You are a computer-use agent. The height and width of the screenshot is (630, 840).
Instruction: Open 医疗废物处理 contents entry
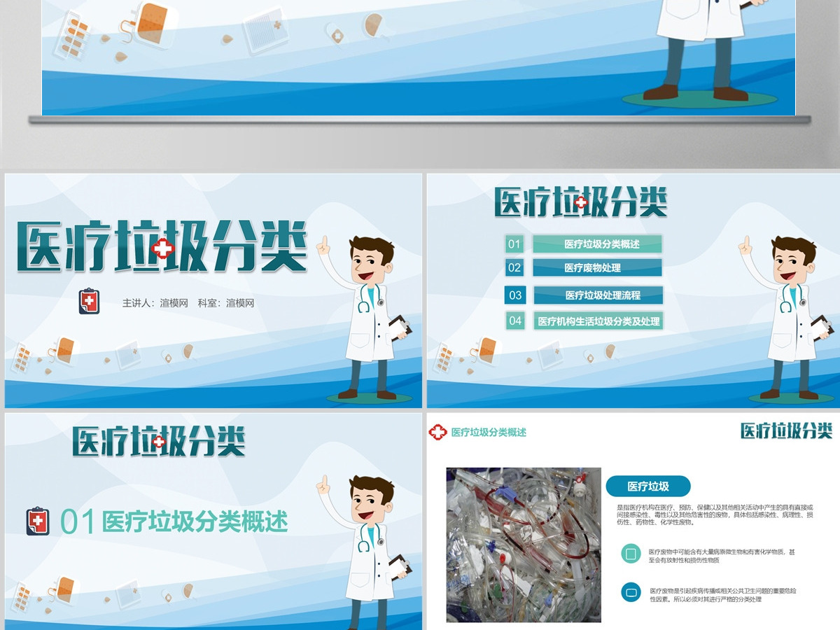click(597, 267)
